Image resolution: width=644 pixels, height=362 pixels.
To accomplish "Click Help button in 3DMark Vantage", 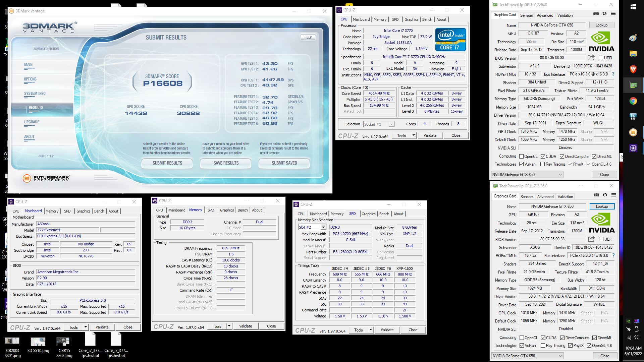I will (308, 38).
